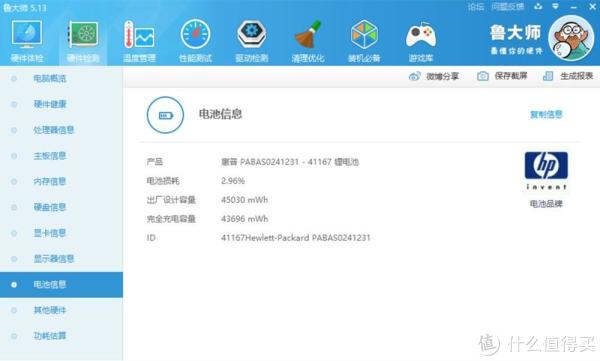Click the generate report document icon

(548, 76)
